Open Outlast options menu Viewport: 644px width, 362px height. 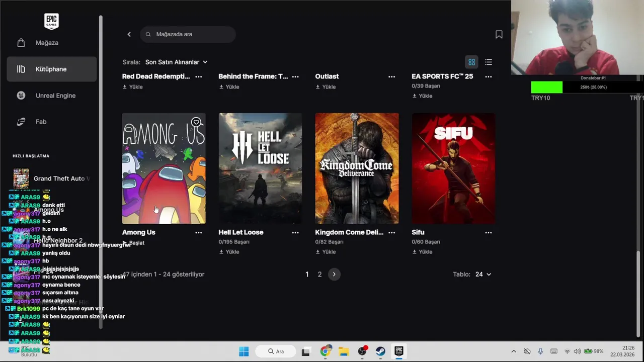pyautogui.click(x=392, y=76)
